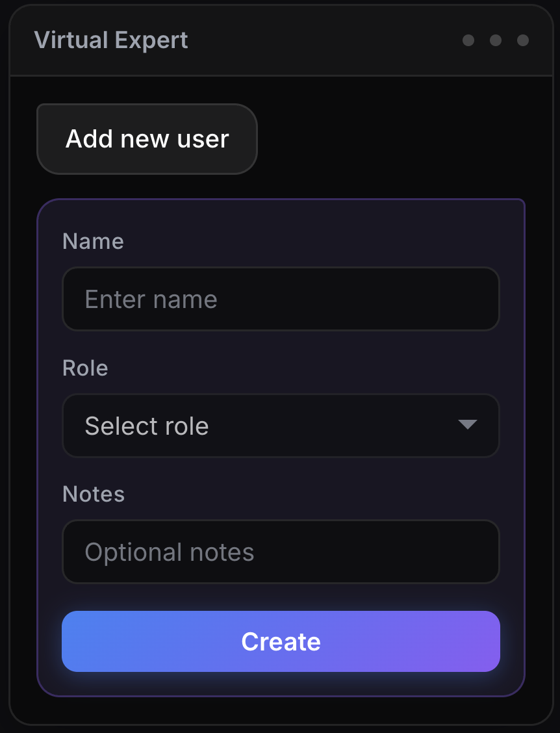Click empty title bar space beside Virtual Expert
Screen dimensions: 560x733
325,40
